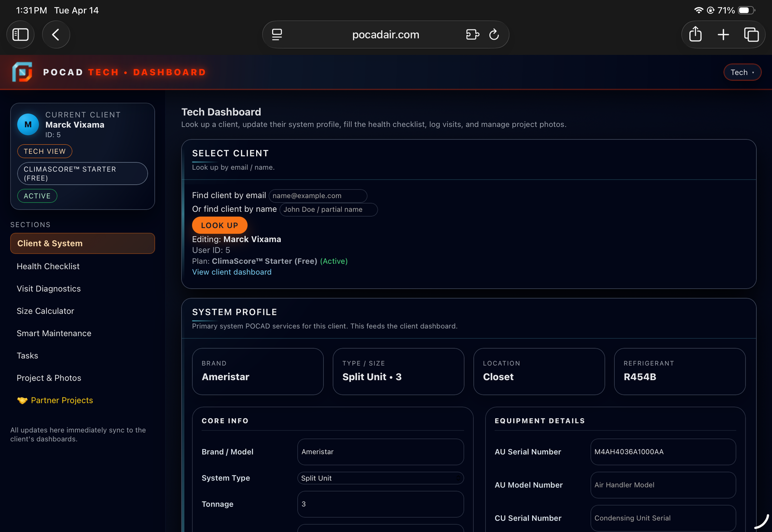Viewport: 772px width, 532px height.
Task: Focus the find client by name field
Action: coord(329,209)
